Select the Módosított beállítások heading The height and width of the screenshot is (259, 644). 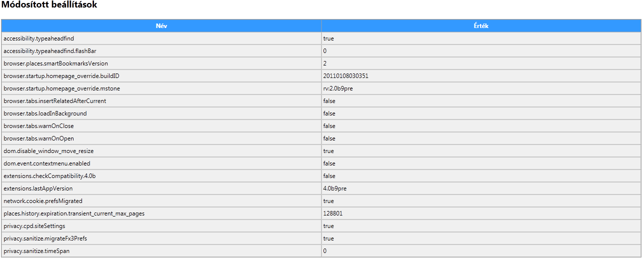49,5
